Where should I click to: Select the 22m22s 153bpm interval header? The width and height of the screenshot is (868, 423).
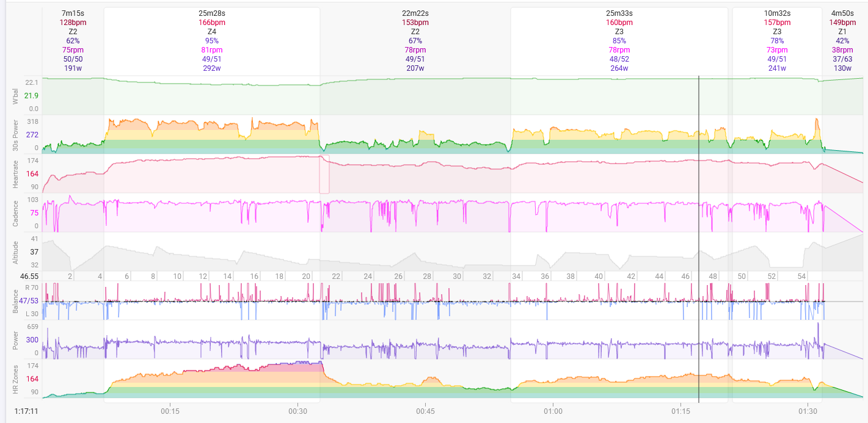(415, 40)
